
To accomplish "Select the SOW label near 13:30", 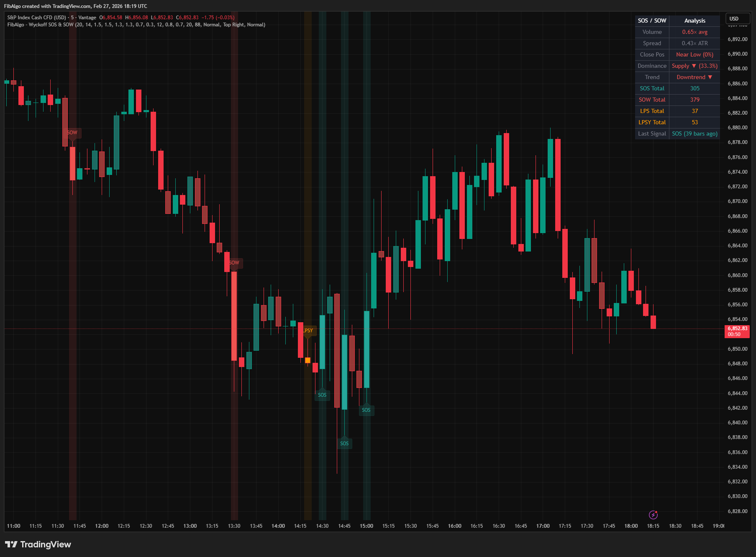I will point(234,263).
